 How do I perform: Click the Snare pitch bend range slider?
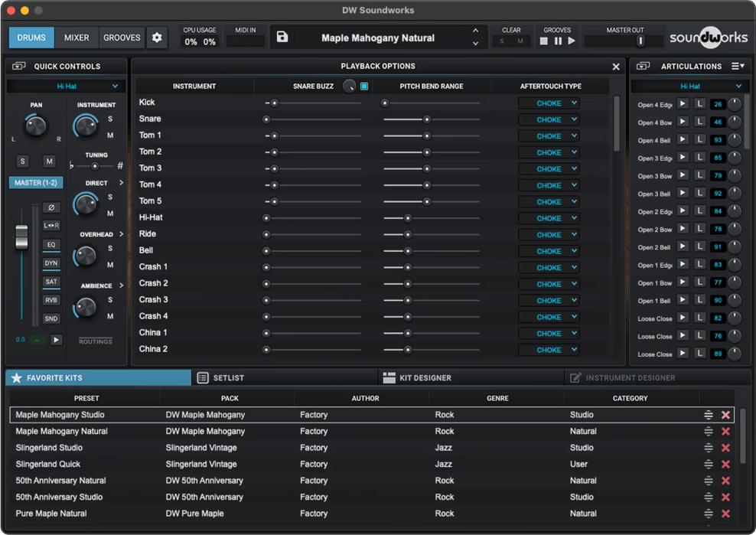tap(426, 119)
